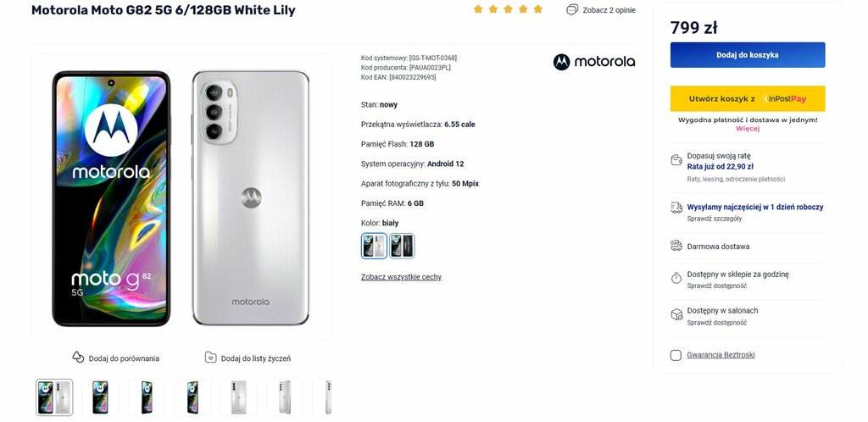The height and width of the screenshot is (422, 868).
Task: Click Rata już od 22,90 zł link
Action: (721, 166)
